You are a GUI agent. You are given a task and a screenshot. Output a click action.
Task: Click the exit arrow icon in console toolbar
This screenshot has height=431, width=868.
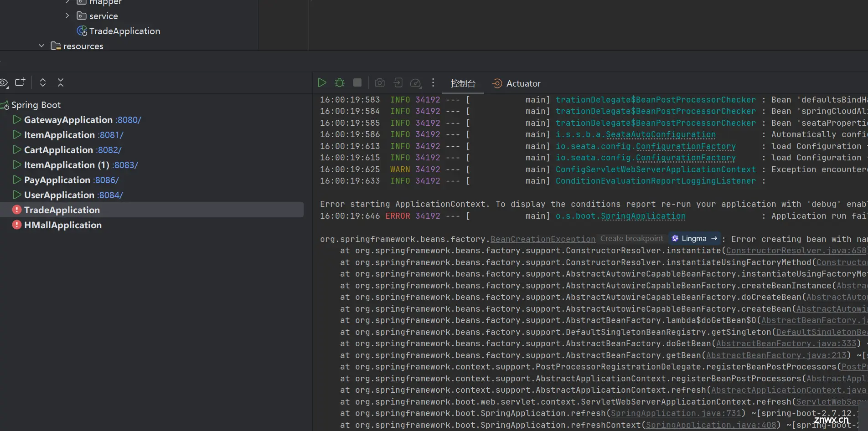point(398,82)
